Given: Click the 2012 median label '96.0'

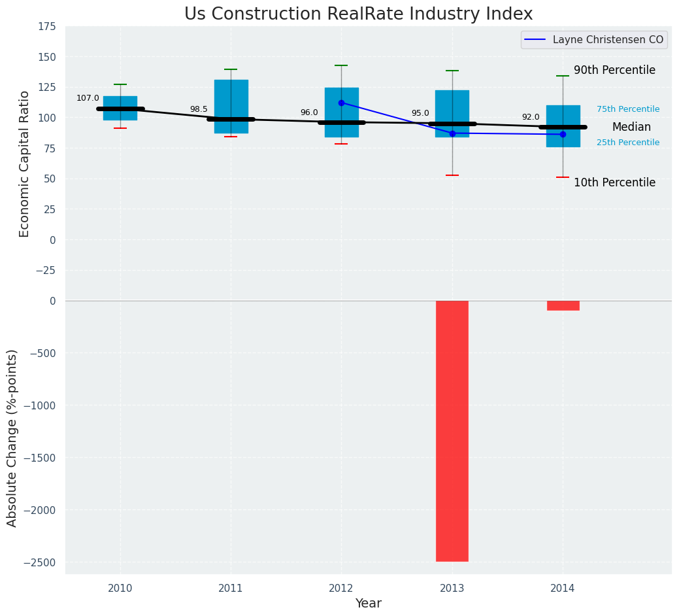Looking at the screenshot, I should point(309,112).
